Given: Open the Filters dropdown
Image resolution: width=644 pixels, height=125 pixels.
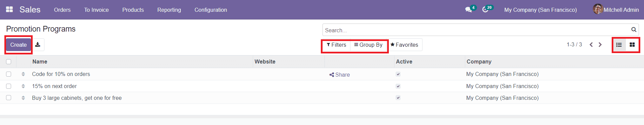Looking at the screenshot, I should pyautogui.click(x=336, y=45).
